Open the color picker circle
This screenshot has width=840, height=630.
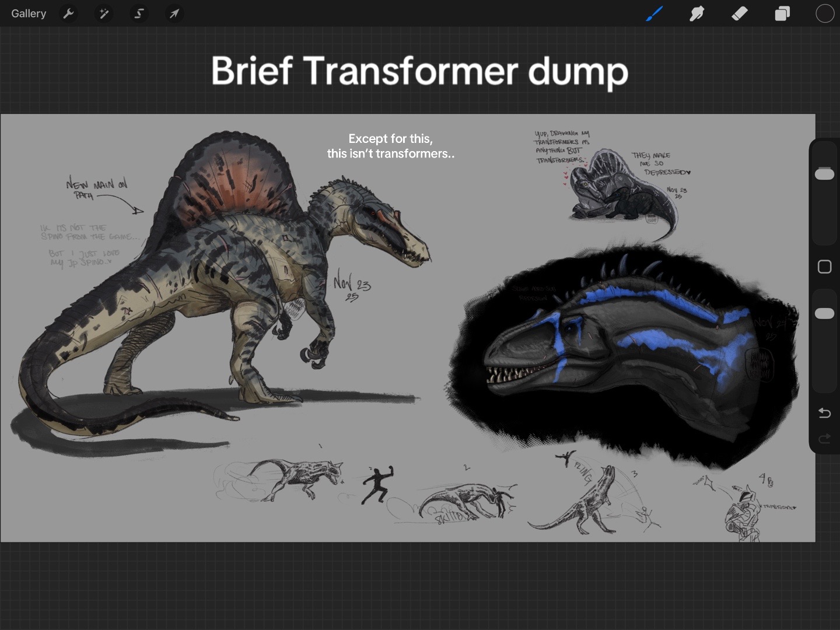pos(825,13)
